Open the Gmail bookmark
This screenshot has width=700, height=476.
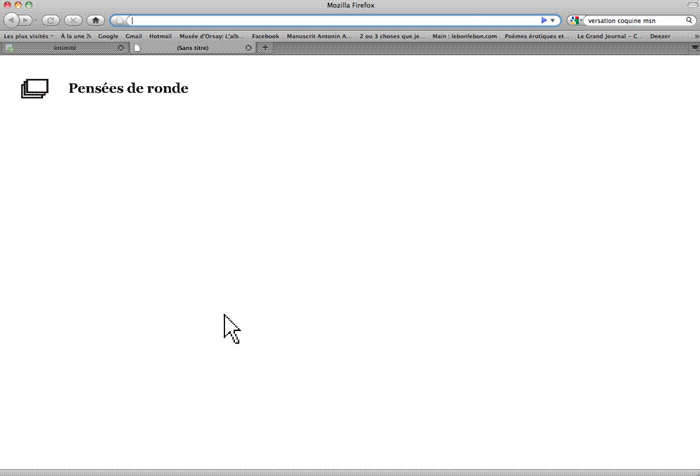coord(133,36)
